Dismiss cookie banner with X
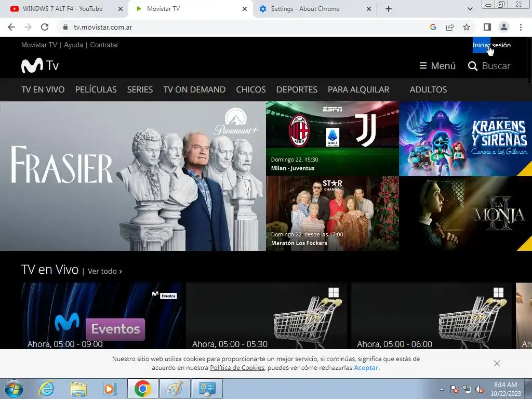Viewport: 532px width, 399px height. [497, 363]
